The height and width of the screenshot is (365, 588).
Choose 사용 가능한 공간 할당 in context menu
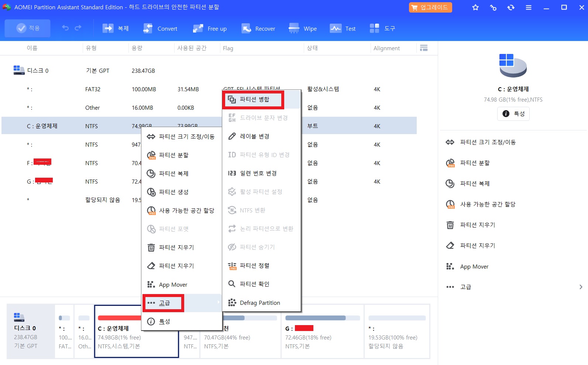[x=182, y=211]
